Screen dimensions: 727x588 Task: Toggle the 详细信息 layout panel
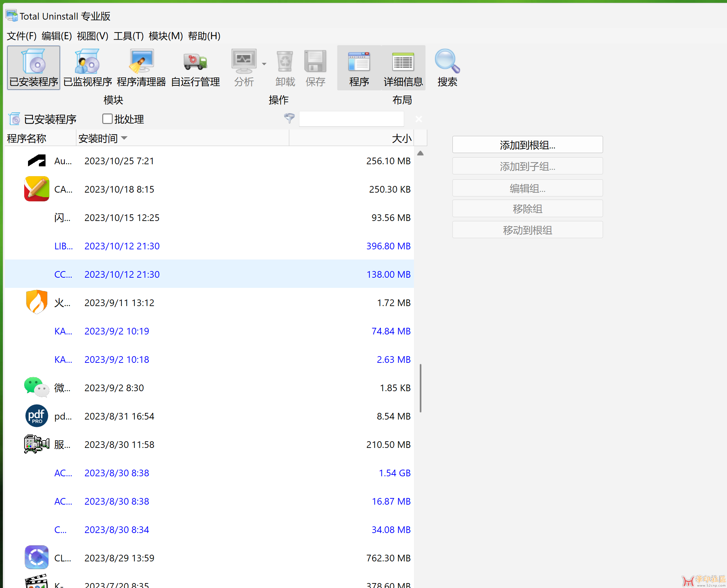403,68
